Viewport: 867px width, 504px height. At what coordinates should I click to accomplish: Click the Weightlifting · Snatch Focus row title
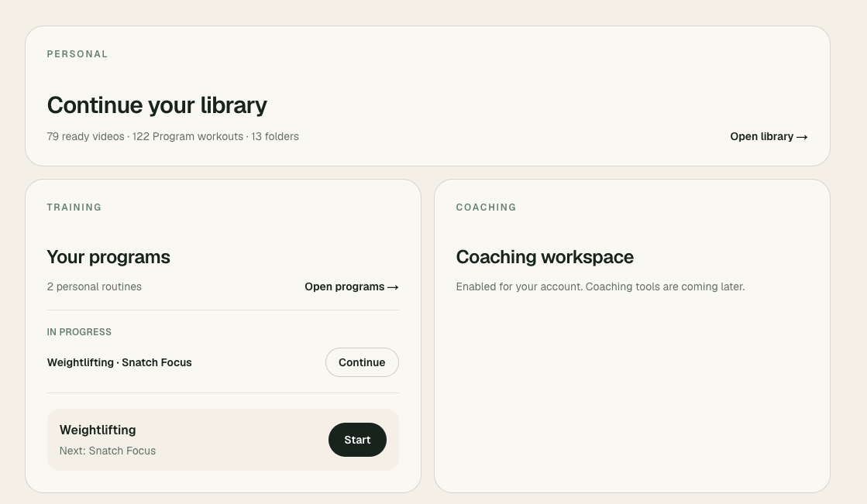[119, 362]
